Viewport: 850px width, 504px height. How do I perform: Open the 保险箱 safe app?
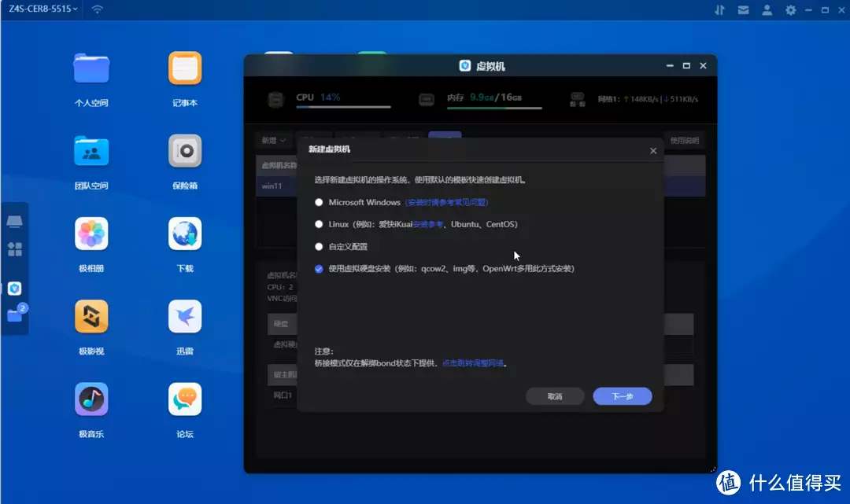[x=185, y=151]
